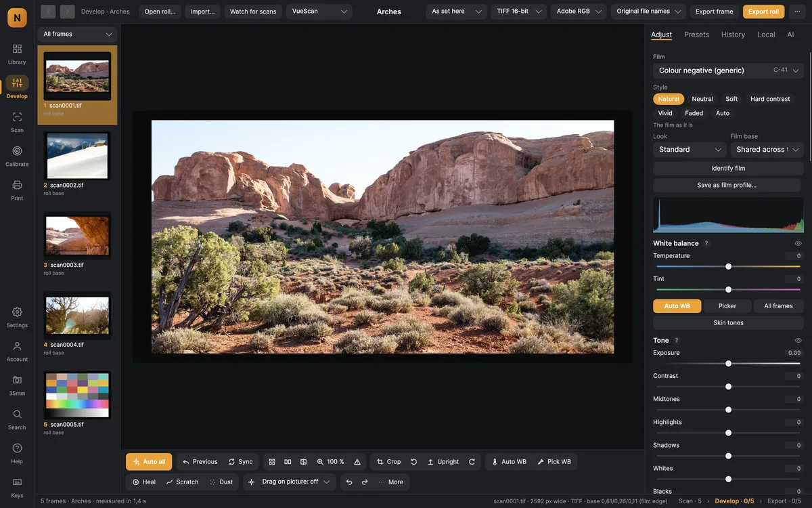Rotate the frame clockwise

(x=472, y=462)
